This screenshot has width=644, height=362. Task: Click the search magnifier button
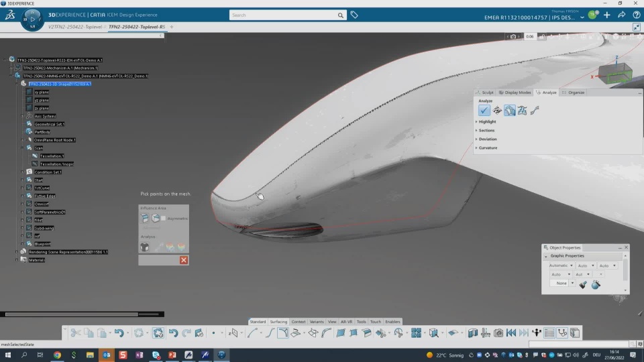(x=341, y=15)
